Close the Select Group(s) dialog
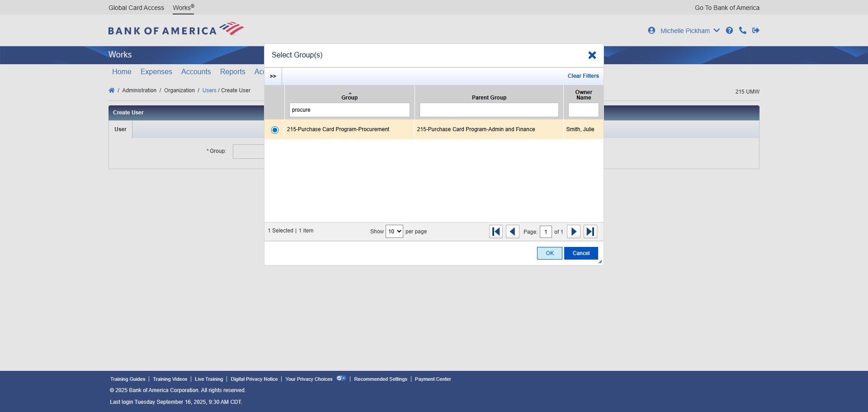This screenshot has width=868, height=412. pyautogui.click(x=592, y=55)
